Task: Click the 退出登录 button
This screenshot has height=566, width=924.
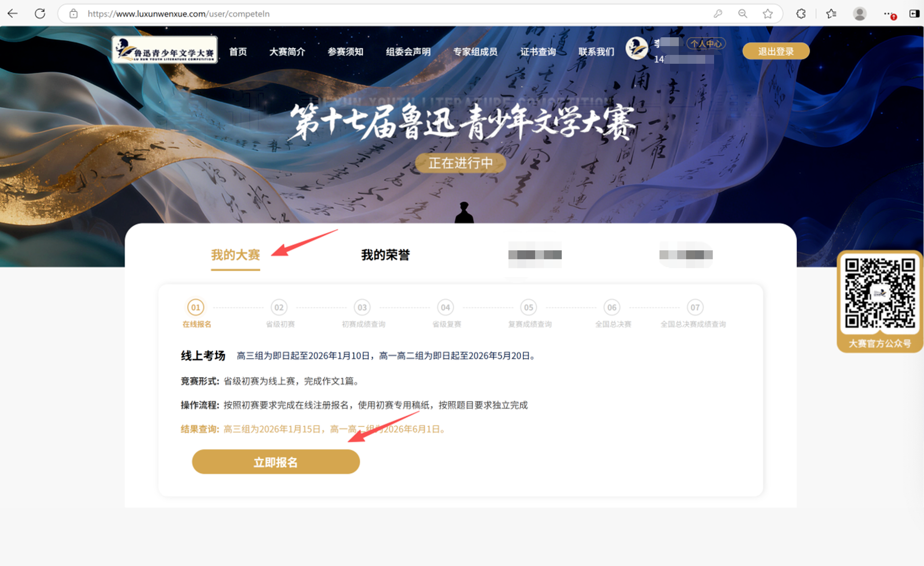Action: 776,51
